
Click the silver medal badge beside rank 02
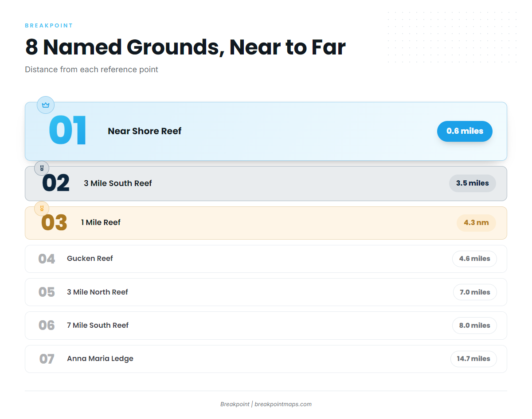click(42, 168)
